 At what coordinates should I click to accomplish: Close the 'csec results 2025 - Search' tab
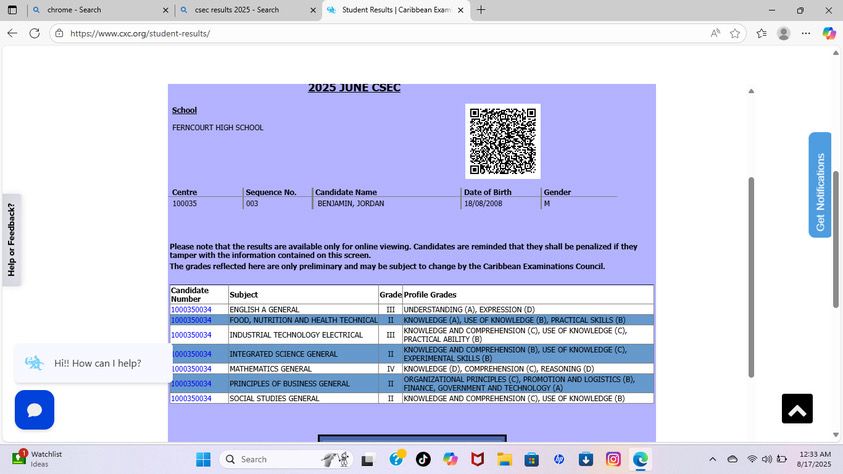(313, 10)
